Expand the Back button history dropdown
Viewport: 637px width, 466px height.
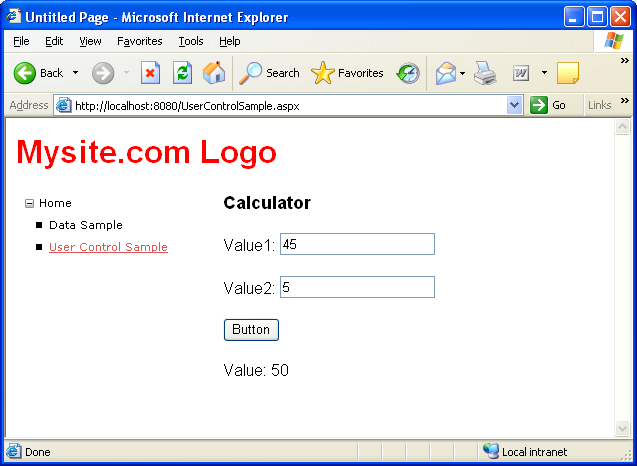75,73
